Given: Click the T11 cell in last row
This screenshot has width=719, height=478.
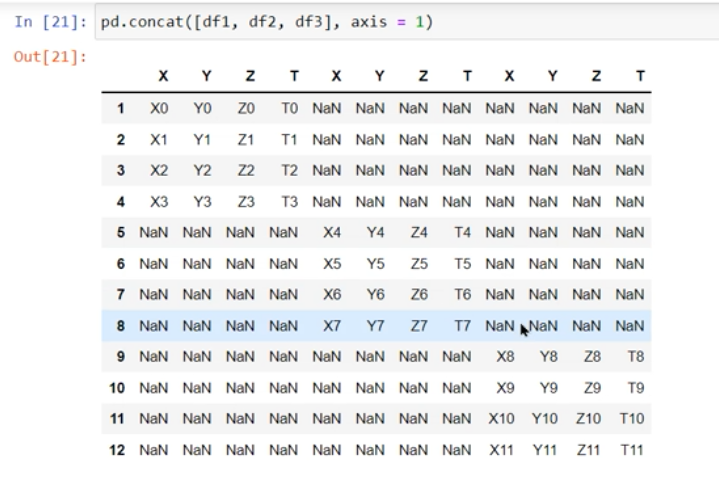Looking at the screenshot, I should (x=634, y=451).
